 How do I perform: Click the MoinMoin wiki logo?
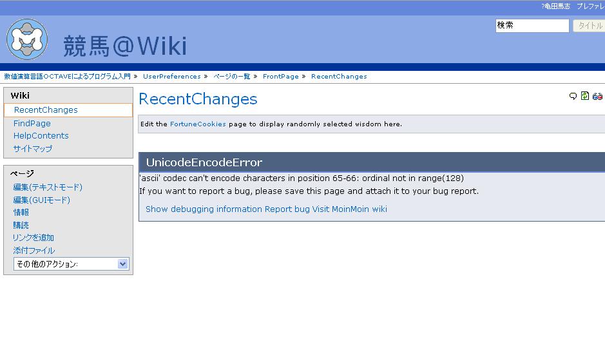click(27, 39)
